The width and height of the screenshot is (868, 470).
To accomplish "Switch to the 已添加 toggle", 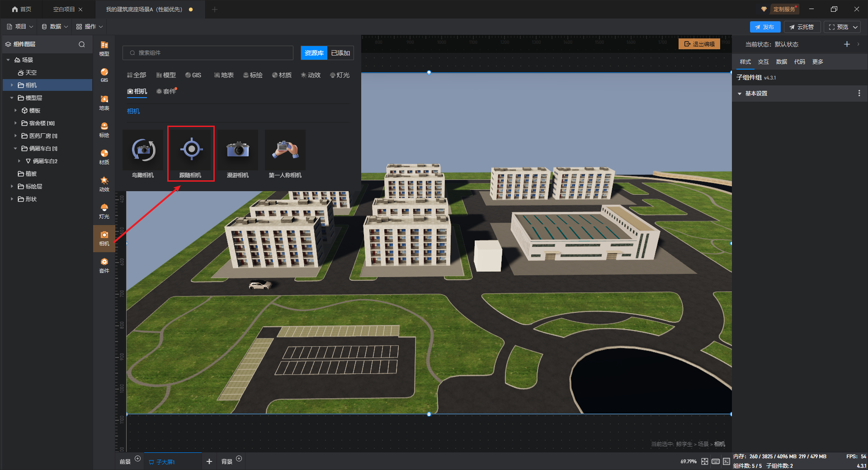I will coord(340,53).
